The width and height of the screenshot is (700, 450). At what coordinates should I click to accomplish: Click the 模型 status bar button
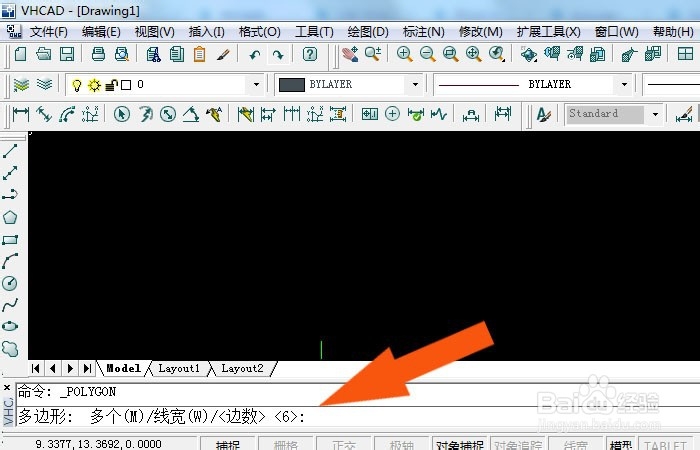(621, 445)
